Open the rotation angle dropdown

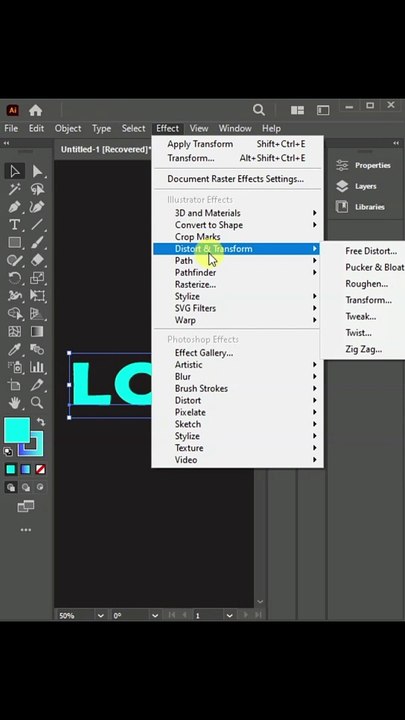tap(155, 615)
